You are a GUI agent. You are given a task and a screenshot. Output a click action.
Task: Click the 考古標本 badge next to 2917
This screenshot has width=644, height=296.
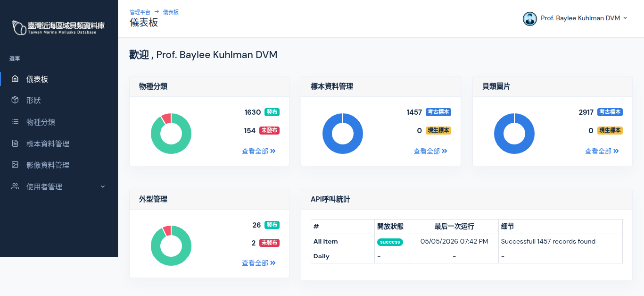click(x=610, y=112)
